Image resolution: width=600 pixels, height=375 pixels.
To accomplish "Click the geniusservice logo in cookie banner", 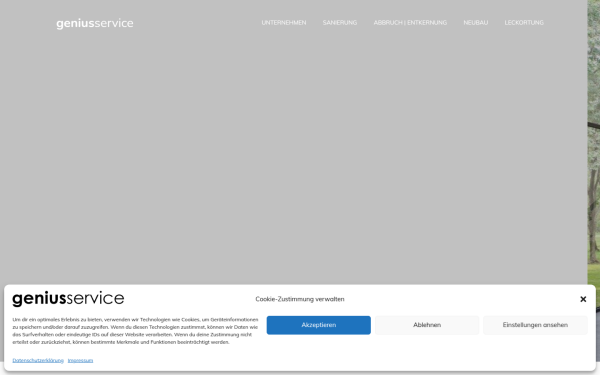I will 68,298.
